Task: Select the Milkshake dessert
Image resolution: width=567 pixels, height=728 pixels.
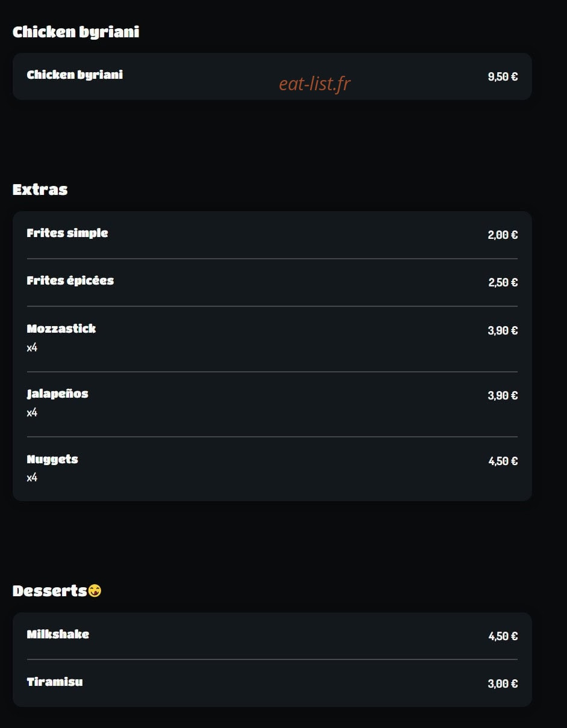Action: tap(272, 636)
